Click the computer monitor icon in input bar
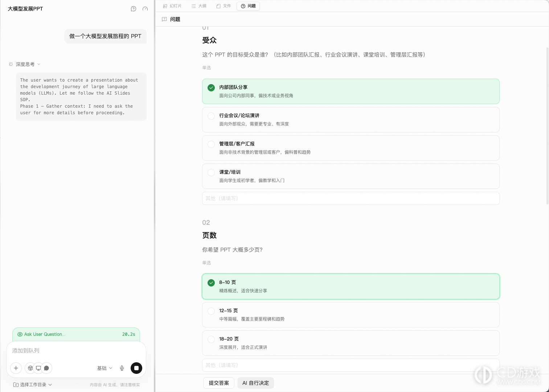The image size is (549, 392). [38, 368]
